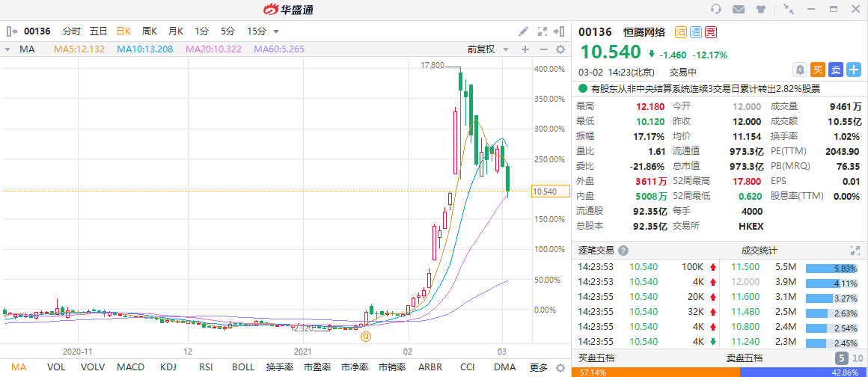The width and height of the screenshot is (868, 377).
Task: Expand the MA indicator dropdown arrow
Action: click(7, 49)
